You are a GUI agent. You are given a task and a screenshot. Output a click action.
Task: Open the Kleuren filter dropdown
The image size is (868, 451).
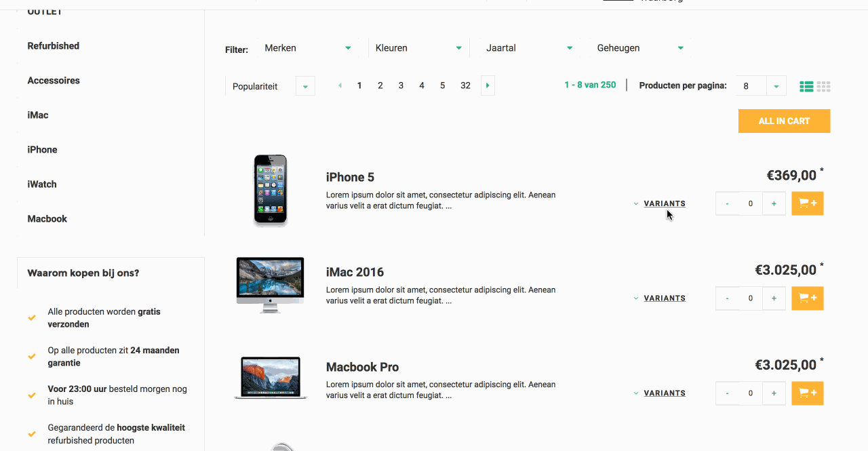[x=418, y=48]
